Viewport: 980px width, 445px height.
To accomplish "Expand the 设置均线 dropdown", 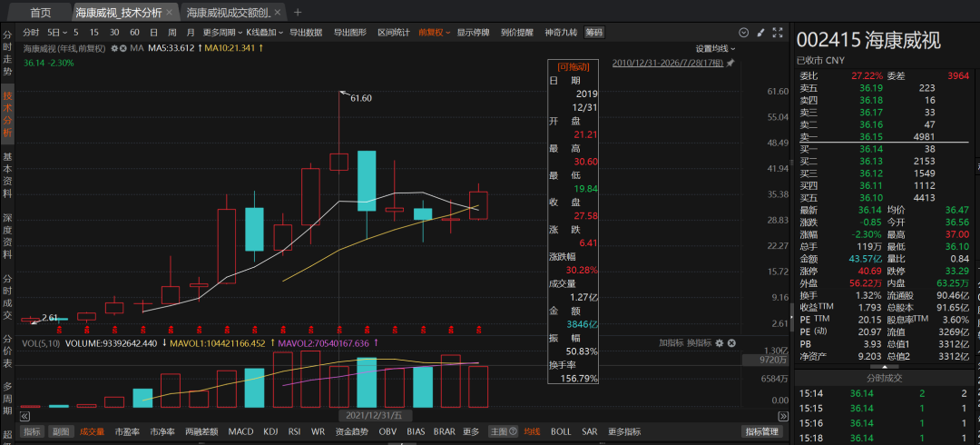I will coord(716,48).
